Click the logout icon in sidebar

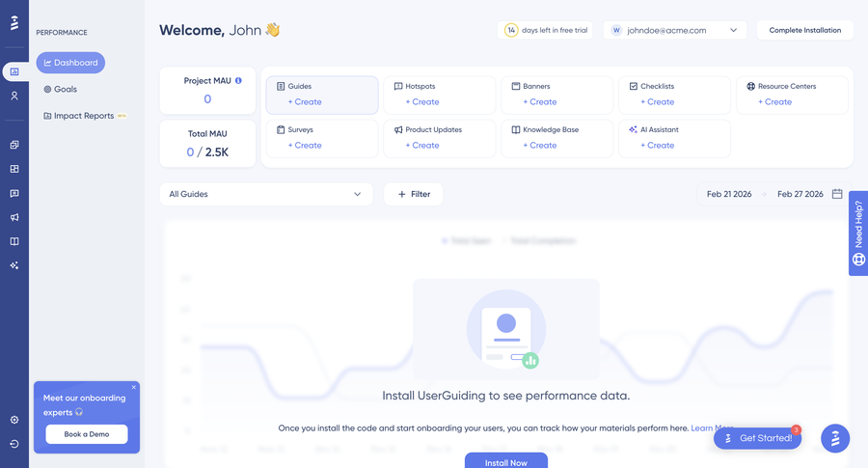14,444
